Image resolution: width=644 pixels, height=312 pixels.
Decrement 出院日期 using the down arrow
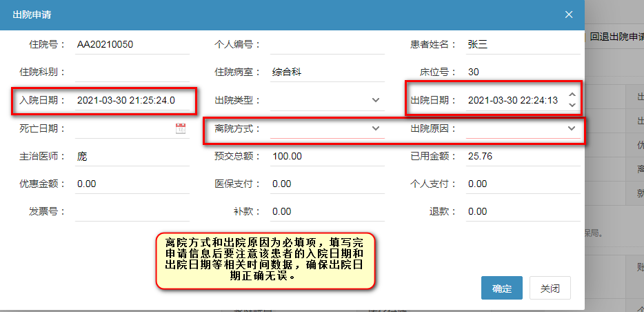[x=572, y=105]
